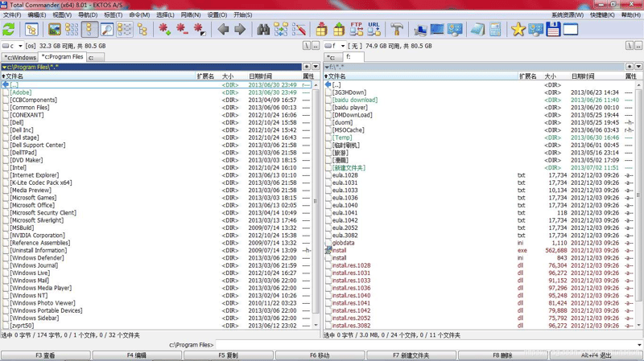Sort left panel by 日期时间 column
This screenshot has width=644, height=361.
tap(274, 76)
